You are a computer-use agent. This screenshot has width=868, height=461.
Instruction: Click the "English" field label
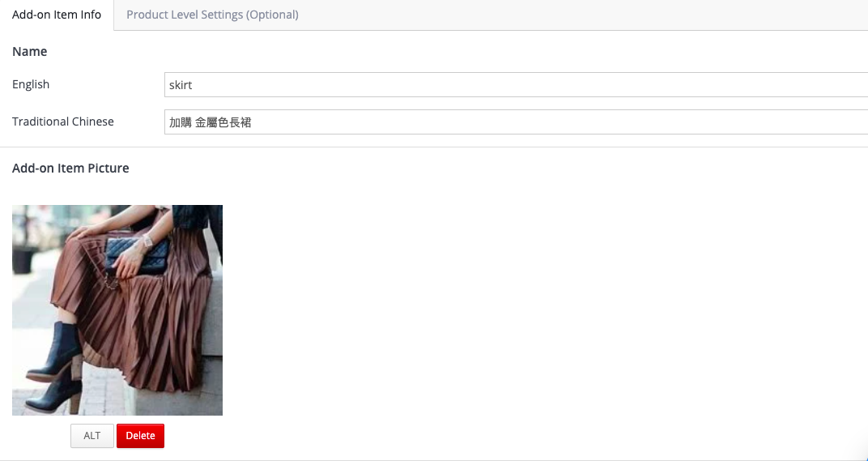click(x=31, y=84)
